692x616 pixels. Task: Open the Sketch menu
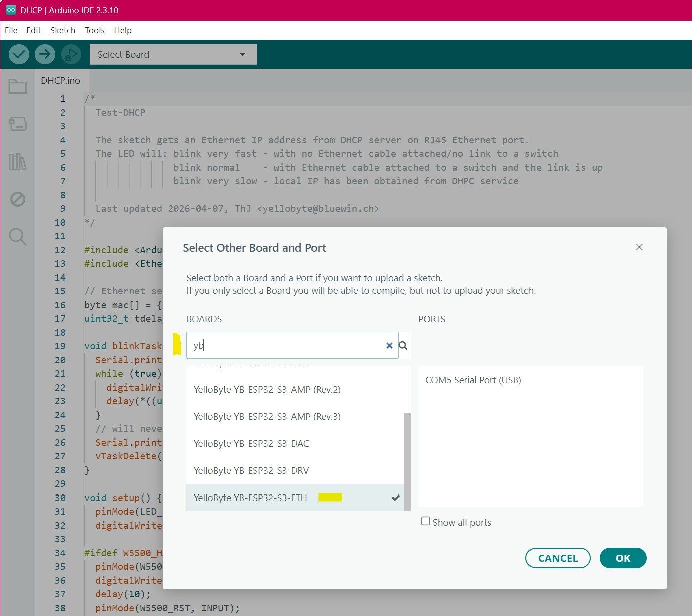tap(63, 30)
